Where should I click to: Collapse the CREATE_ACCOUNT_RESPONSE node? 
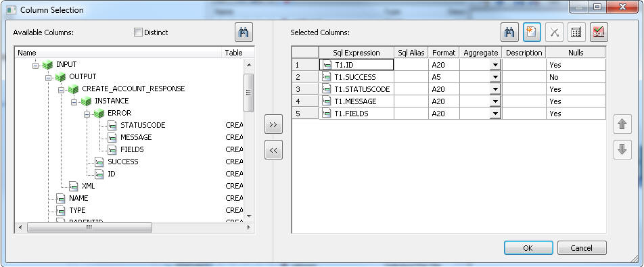pos(61,89)
